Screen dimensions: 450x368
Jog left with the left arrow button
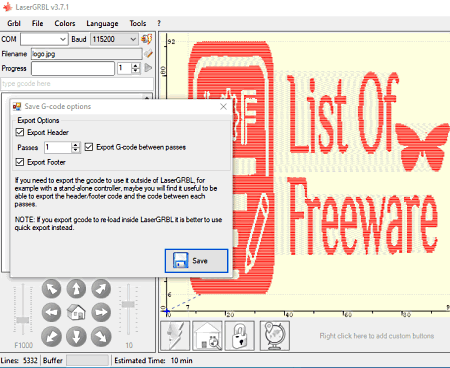tap(51, 313)
